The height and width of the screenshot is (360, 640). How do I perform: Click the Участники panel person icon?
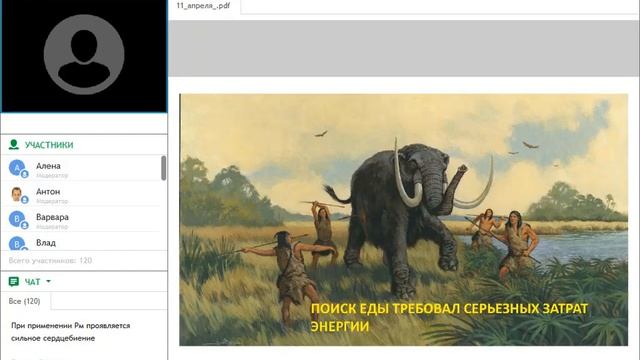14,144
